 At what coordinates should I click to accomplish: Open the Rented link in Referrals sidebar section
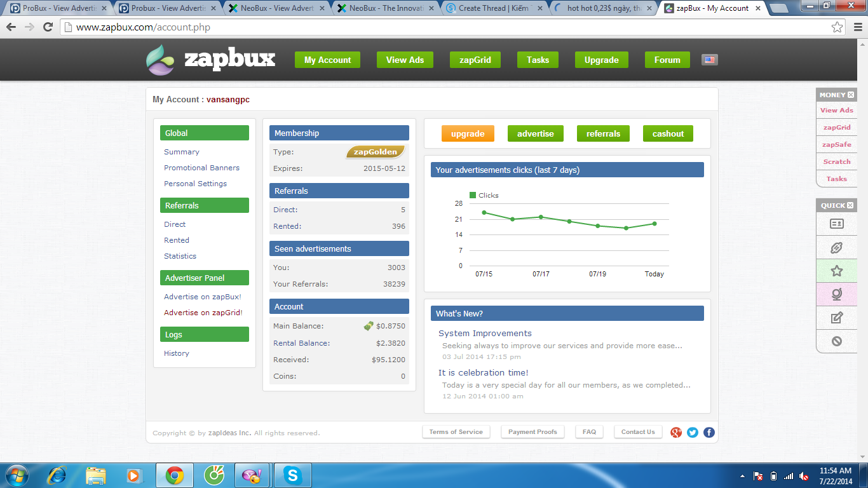177,240
